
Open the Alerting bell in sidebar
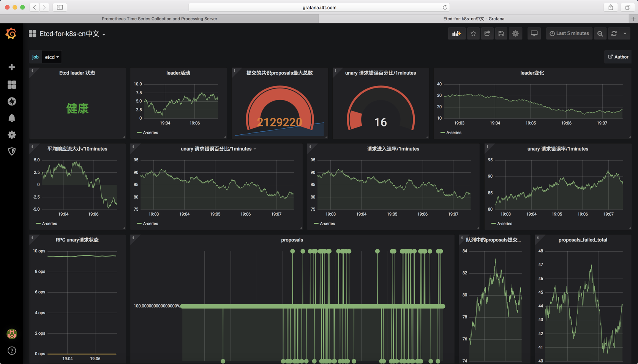[x=12, y=118]
